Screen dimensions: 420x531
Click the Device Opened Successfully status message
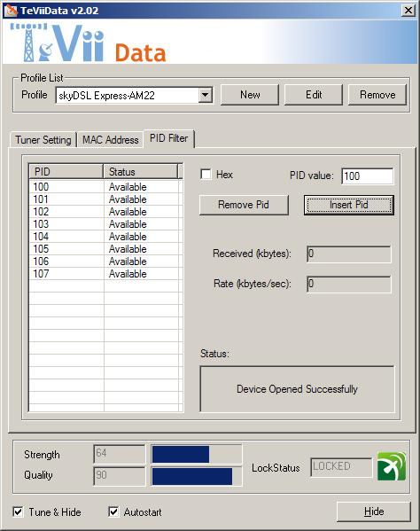[x=297, y=389]
